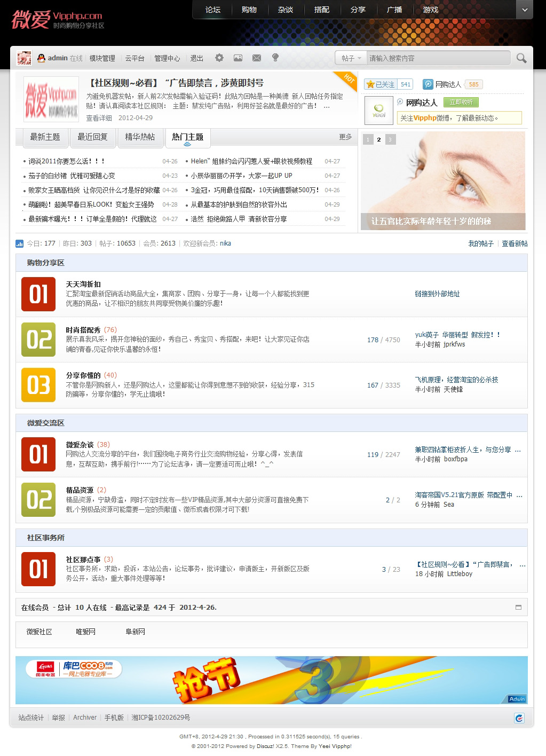Click the lightbulb icon in the toolbar

point(274,58)
